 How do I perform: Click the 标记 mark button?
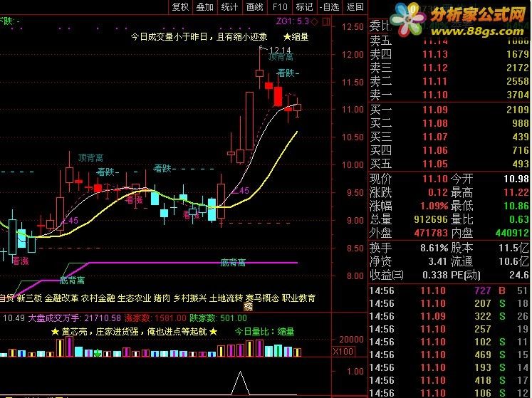point(304,7)
